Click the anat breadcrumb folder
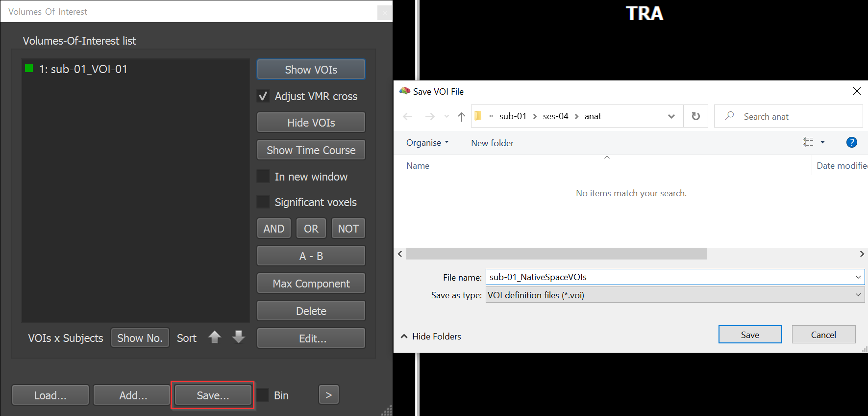The height and width of the screenshot is (416, 868). (593, 116)
